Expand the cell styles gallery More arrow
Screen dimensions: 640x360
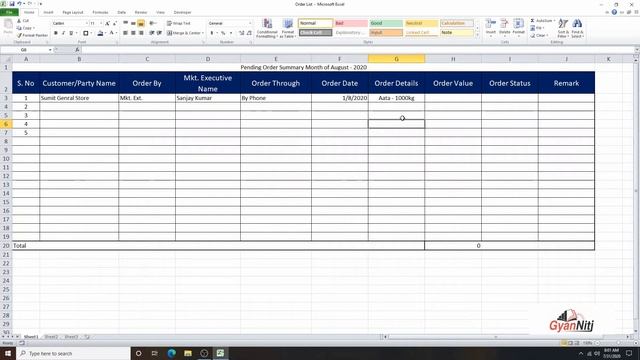pos(477,36)
